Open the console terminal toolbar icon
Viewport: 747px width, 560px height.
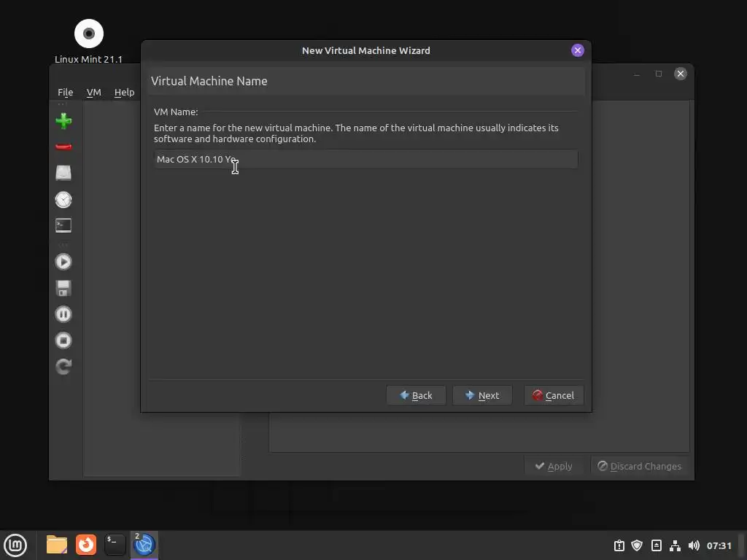pyautogui.click(x=63, y=225)
